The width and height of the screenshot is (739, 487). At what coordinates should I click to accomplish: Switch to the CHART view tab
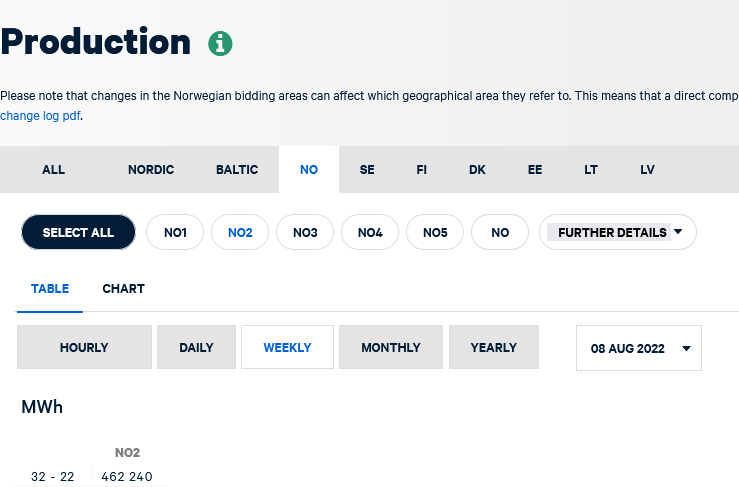pos(123,289)
